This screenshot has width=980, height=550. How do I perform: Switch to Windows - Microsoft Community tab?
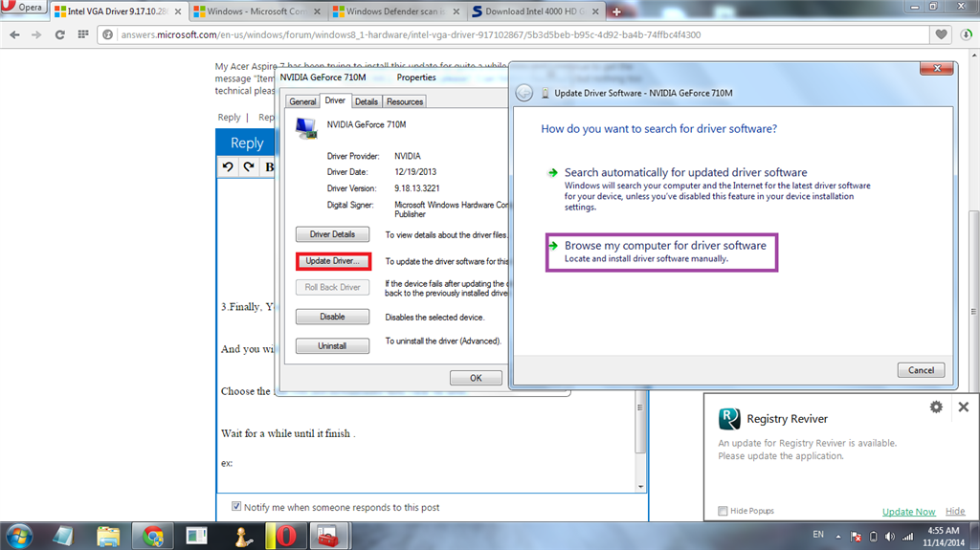pos(256,11)
